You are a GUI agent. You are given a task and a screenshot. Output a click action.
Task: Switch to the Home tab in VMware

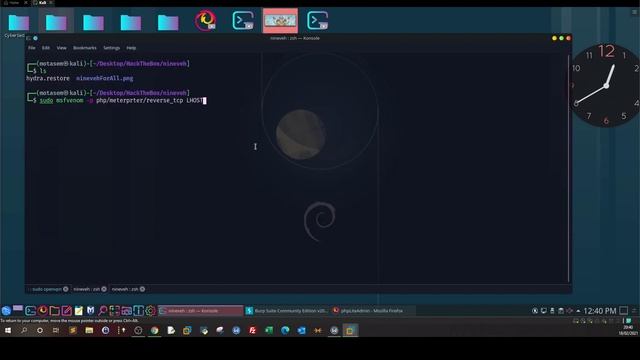[x=12, y=2]
